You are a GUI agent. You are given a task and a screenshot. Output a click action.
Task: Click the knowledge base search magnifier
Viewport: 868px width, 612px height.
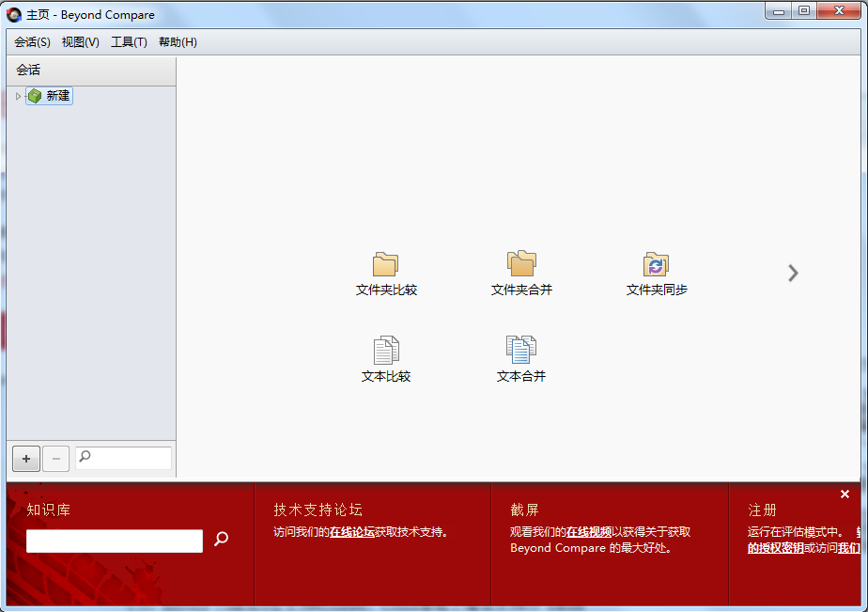click(x=222, y=539)
